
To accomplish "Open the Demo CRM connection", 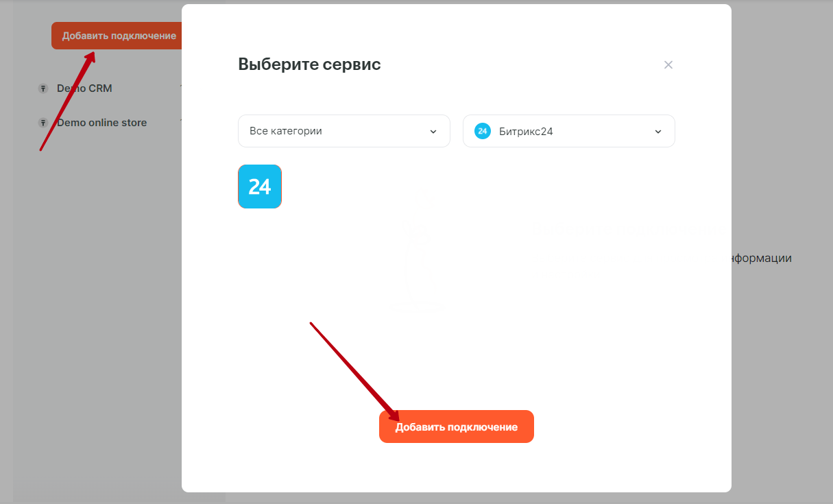I will tap(84, 88).
